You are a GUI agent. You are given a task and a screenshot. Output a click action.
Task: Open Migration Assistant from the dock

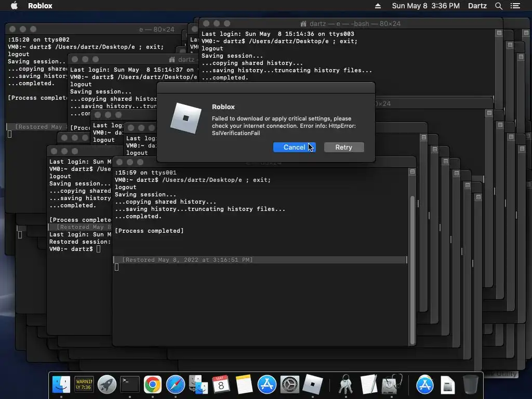198,384
